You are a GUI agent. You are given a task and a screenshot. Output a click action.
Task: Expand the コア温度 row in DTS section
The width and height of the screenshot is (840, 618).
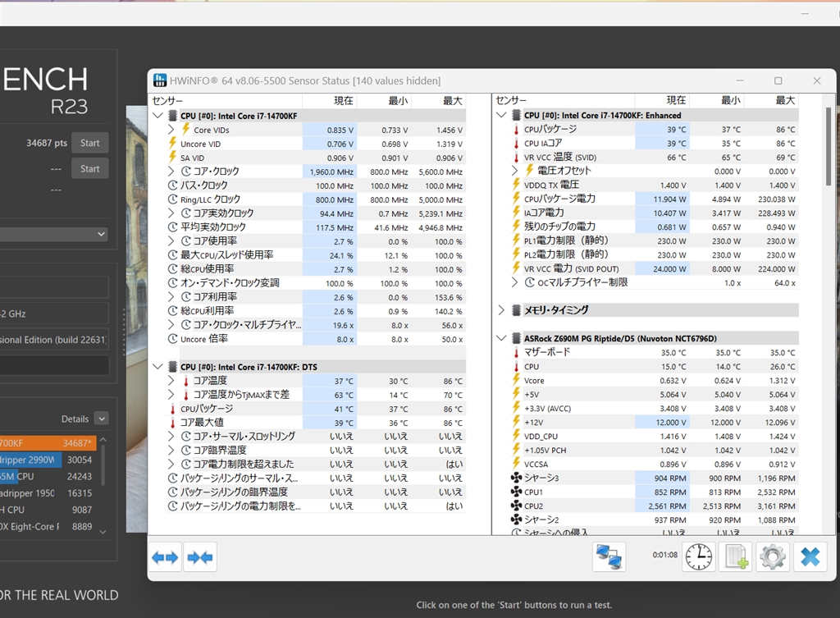point(171,381)
